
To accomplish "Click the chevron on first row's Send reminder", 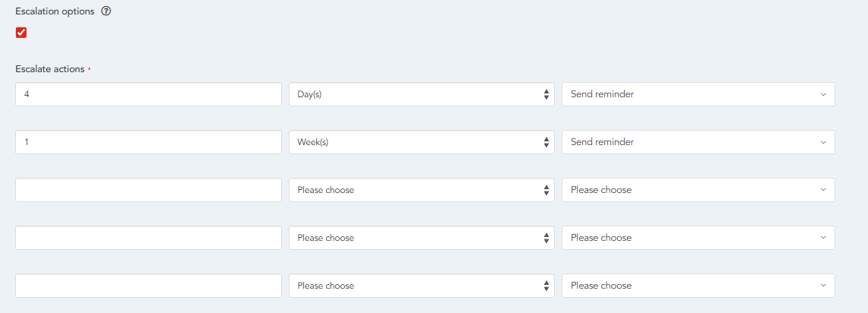I will click(823, 94).
